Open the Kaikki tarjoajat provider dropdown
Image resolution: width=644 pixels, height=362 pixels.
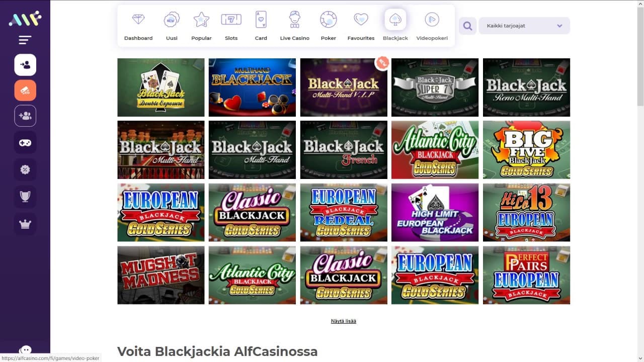[x=524, y=26]
